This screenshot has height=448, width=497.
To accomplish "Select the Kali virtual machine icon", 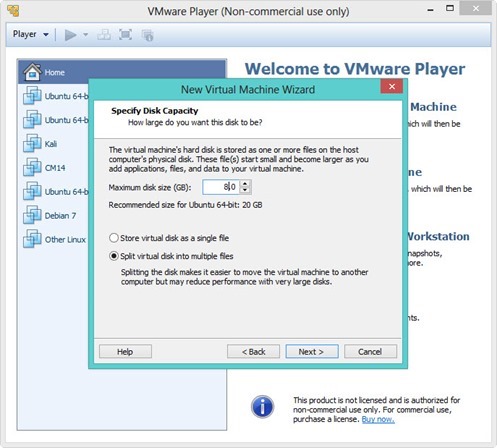I will [32, 144].
